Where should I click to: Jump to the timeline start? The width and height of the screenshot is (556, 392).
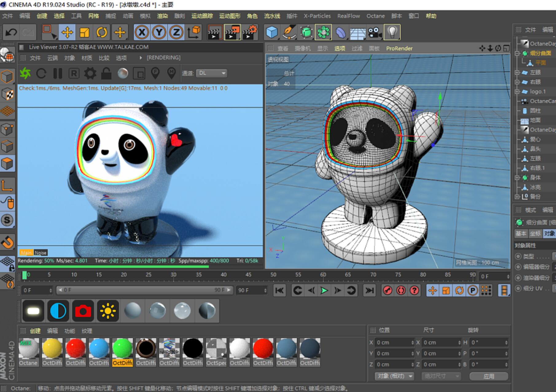click(280, 290)
